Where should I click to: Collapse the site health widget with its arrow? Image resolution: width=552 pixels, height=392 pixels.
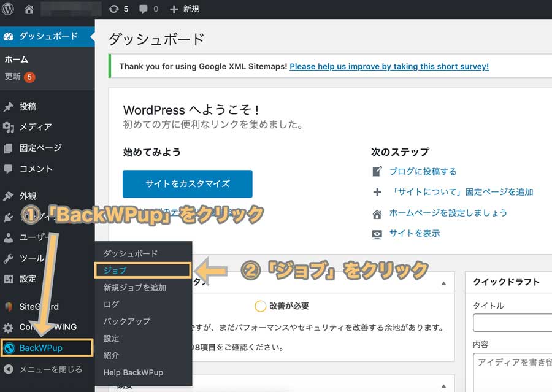444,283
